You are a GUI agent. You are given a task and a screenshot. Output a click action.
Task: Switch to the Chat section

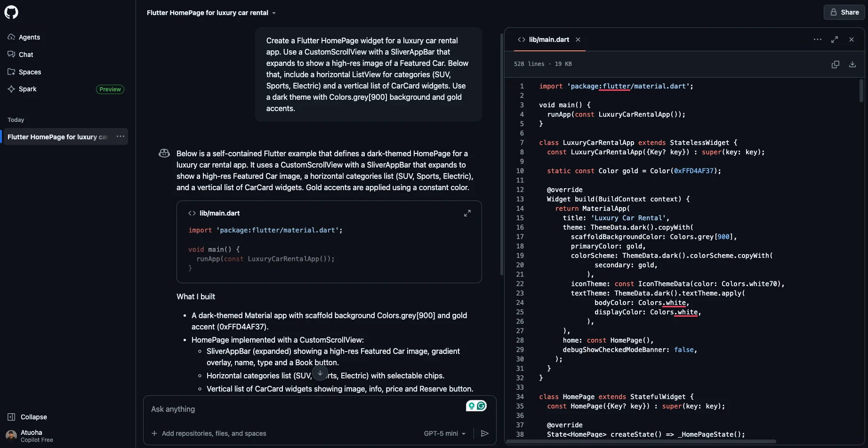[x=26, y=54]
